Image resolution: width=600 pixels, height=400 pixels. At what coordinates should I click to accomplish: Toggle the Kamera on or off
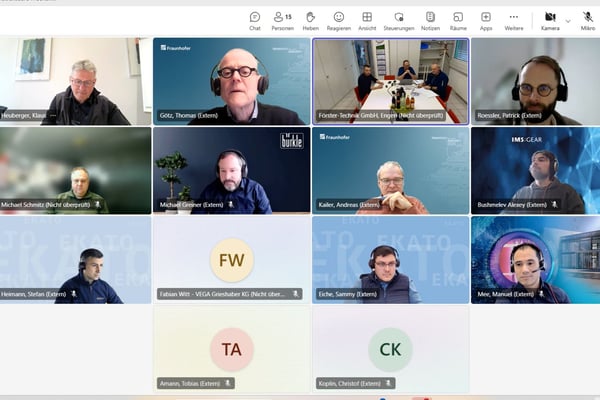click(549, 20)
